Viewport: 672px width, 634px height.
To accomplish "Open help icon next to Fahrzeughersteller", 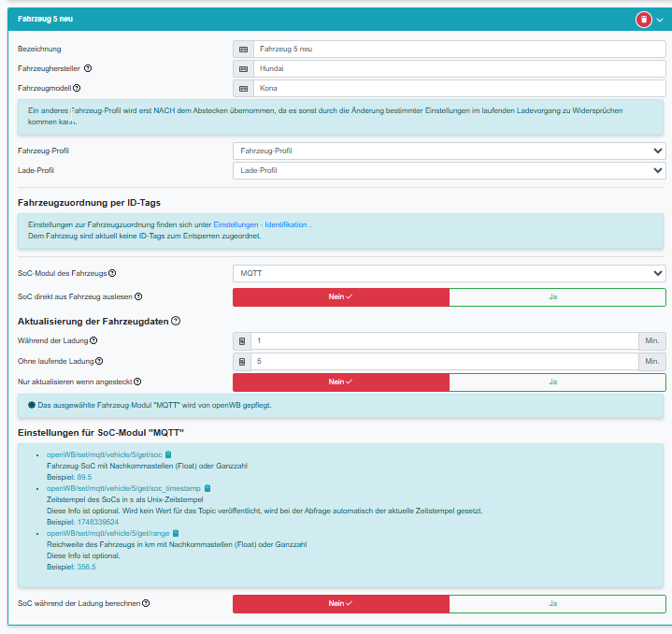I will point(88,68).
